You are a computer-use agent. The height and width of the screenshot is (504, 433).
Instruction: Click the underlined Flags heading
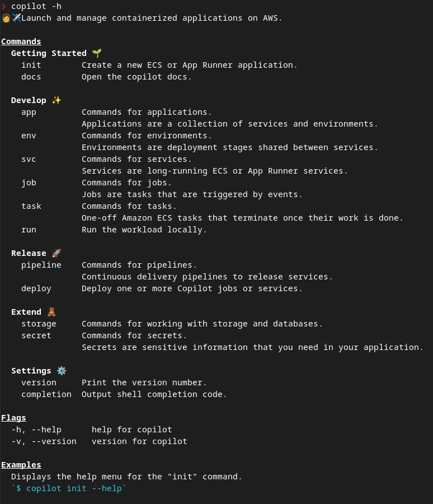coord(13,418)
